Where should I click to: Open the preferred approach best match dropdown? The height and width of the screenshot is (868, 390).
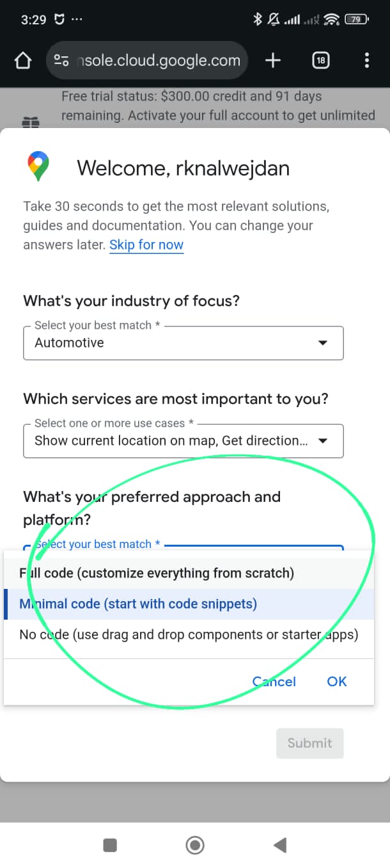click(256, 546)
